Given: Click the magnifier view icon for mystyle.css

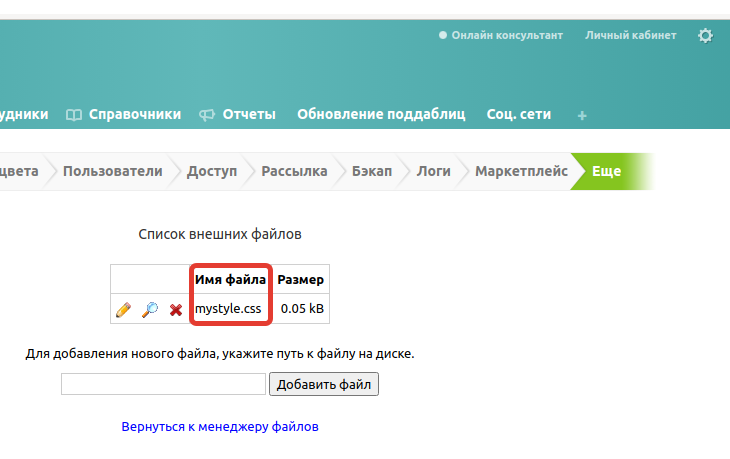Looking at the screenshot, I should tap(150, 310).
